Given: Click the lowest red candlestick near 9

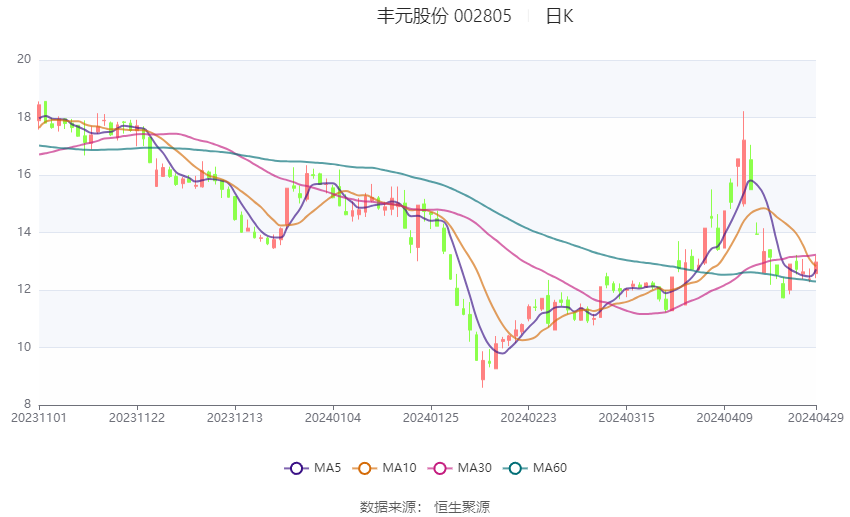Looking at the screenshot, I should (x=482, y=370).
